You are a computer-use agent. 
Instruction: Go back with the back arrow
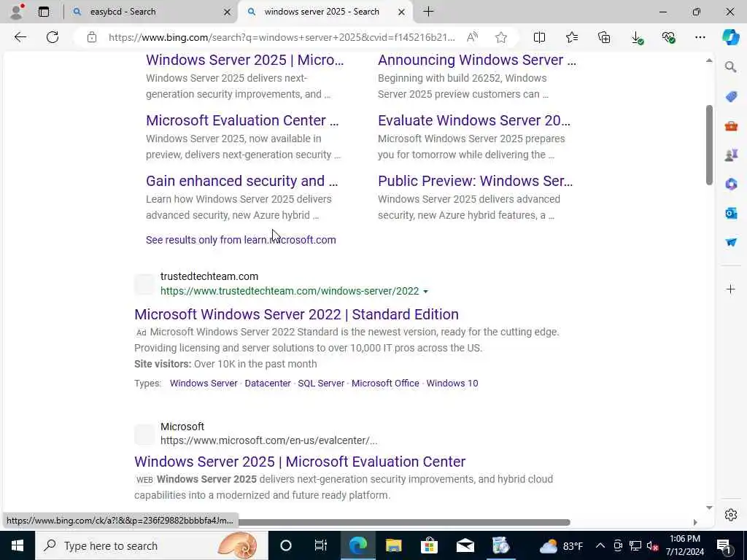[x=20, y=37]
